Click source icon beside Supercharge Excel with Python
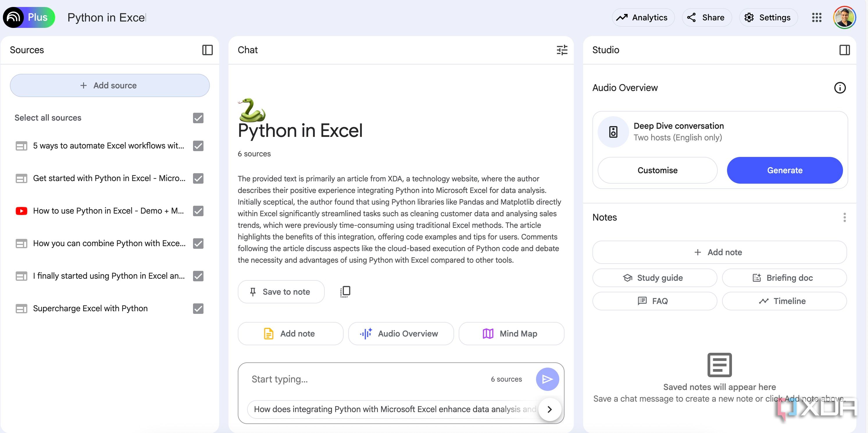The image size is (868, 433). point(21,309)
